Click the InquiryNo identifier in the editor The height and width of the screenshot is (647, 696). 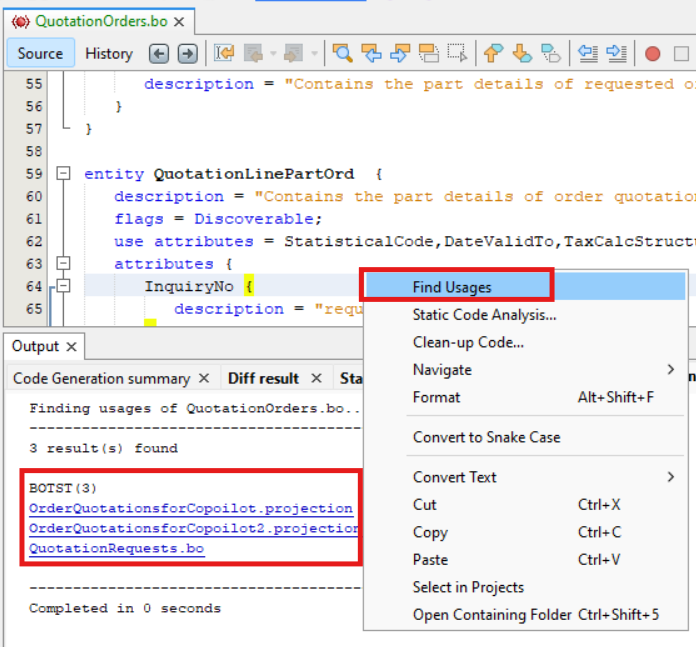(189, 286)
